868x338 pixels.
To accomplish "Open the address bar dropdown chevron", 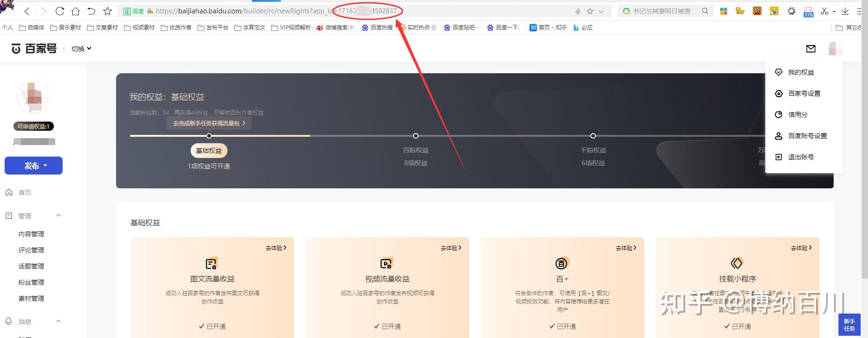I will coord(601,12).
